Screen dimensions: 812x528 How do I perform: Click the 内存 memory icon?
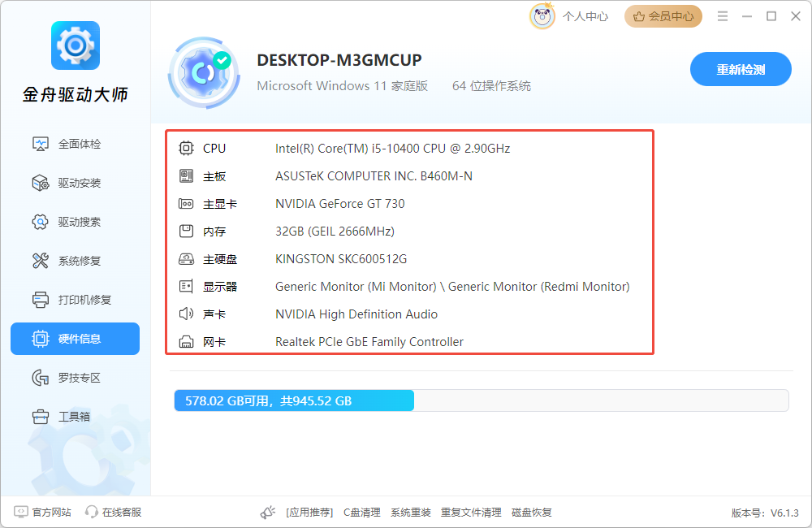187,231
